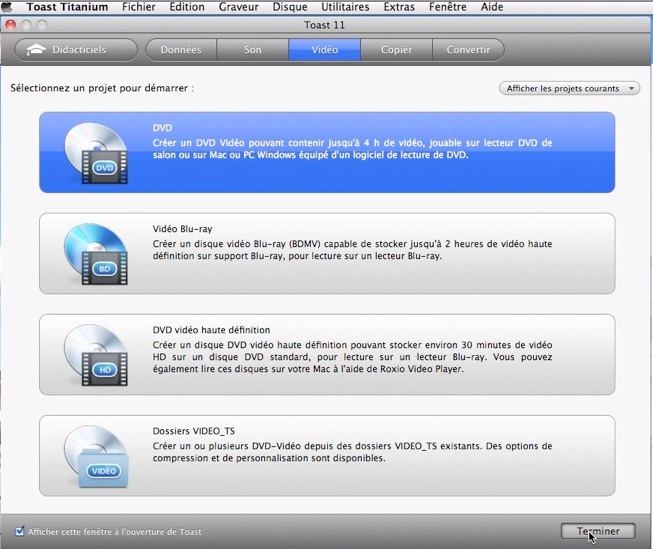Switch to the Données tab
Screen dimensions: 653x549
(181, 50)
